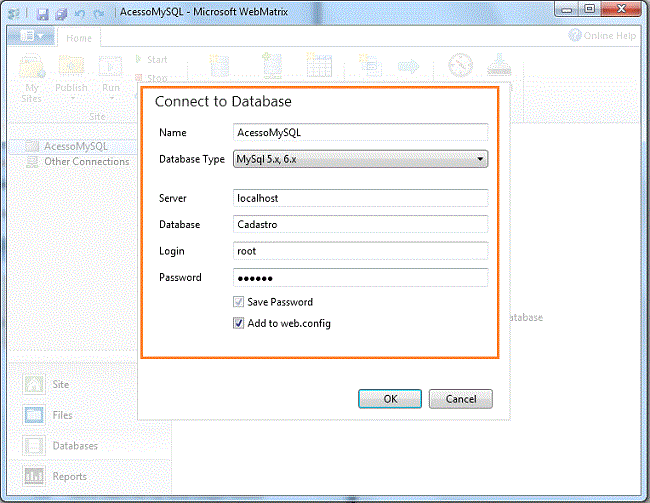Open Online Help link

click(602, 36)
